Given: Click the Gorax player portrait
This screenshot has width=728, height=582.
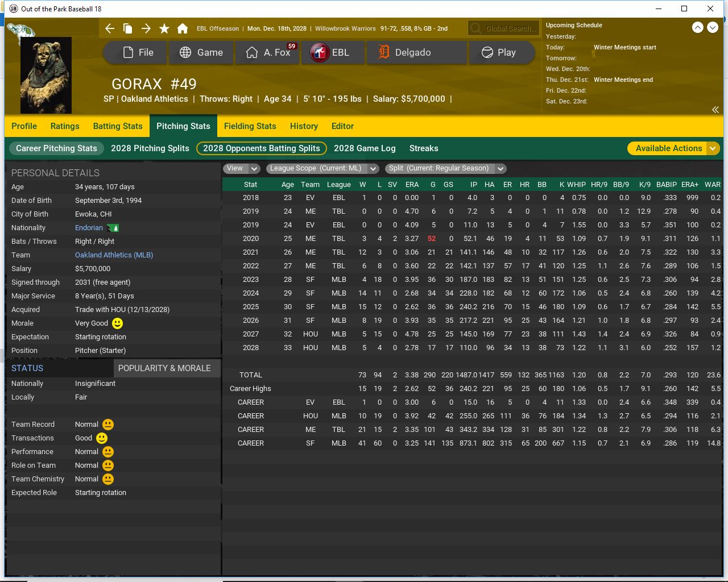Looking at the screenshot, I should pos(46,75).
